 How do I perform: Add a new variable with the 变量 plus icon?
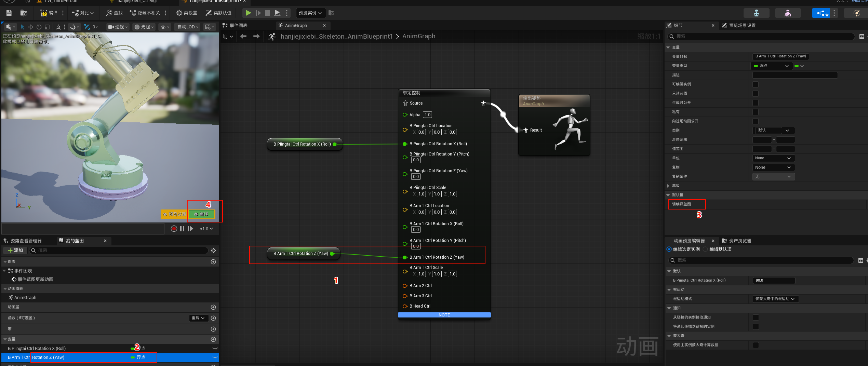tap(213, 339)
